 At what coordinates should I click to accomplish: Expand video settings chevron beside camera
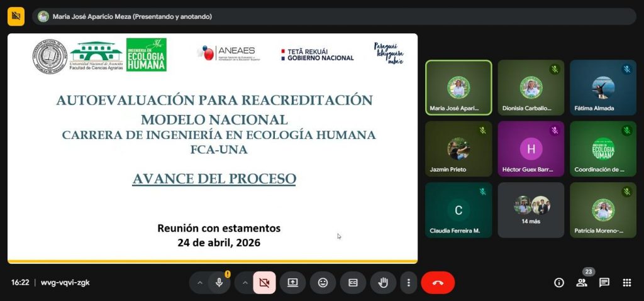click(x=245, y=283)
